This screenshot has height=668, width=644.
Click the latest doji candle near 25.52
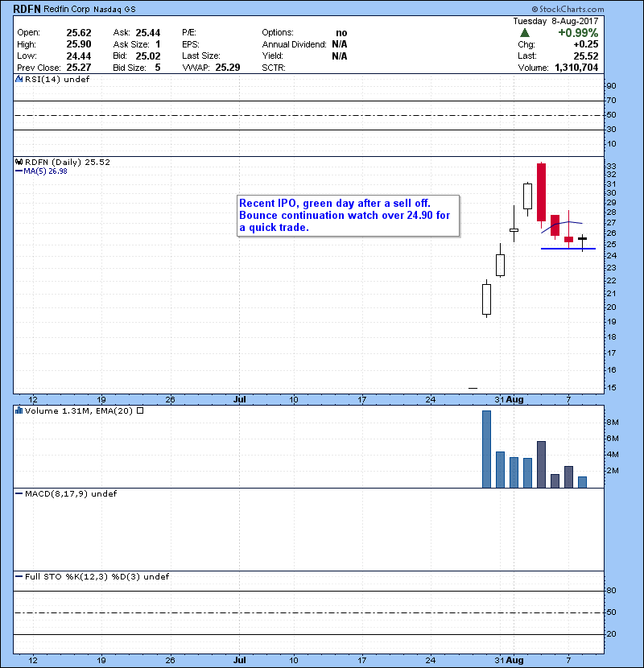pos(582,239)
